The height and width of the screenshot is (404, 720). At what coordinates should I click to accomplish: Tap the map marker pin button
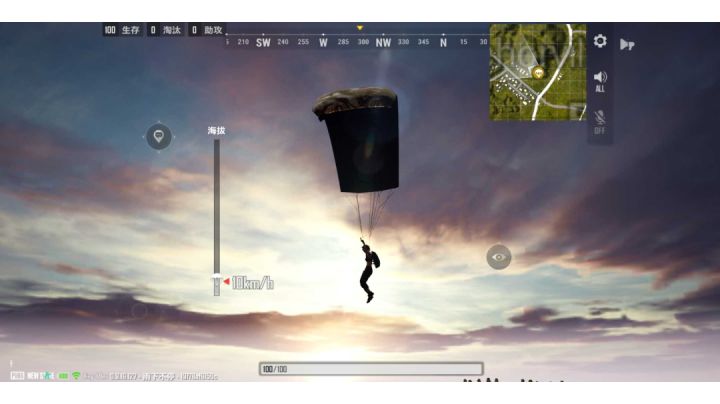[x=159, y=136]
